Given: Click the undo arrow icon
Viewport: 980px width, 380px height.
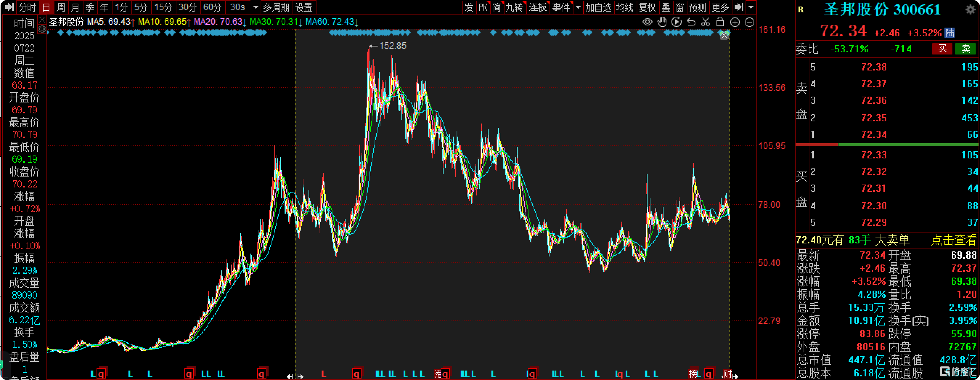Looking at the screenshot, I should pyautogui.click(x=691, y=22).
